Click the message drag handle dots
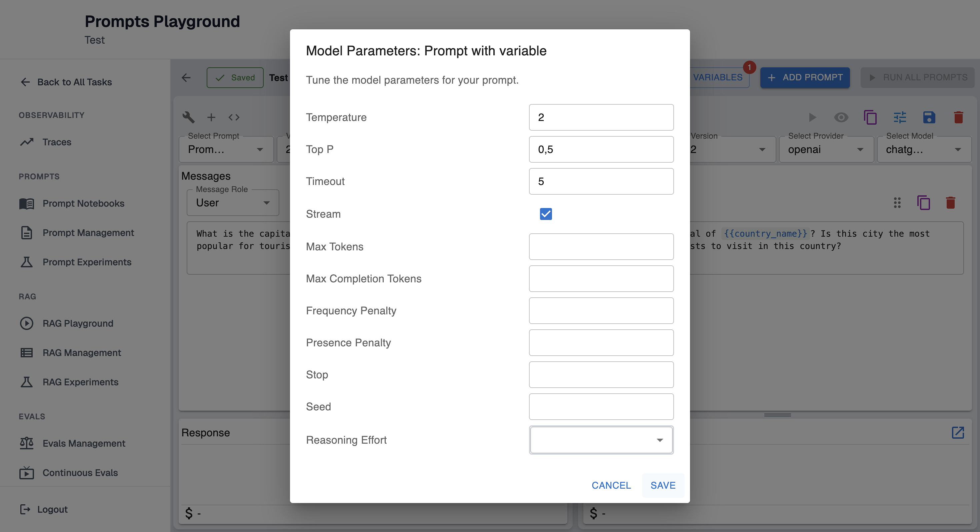The image size is (980, 532). tap(897, 203)
